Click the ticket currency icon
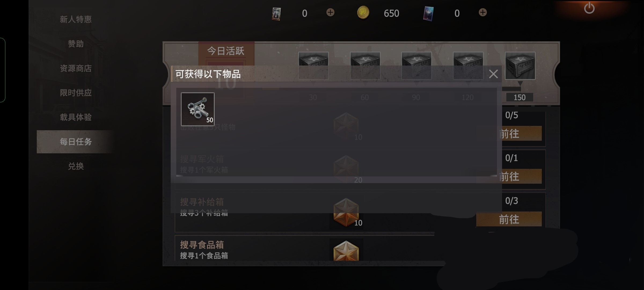This screenshot has height=290, width=644. pyautogui.click(x=276, y=14)
